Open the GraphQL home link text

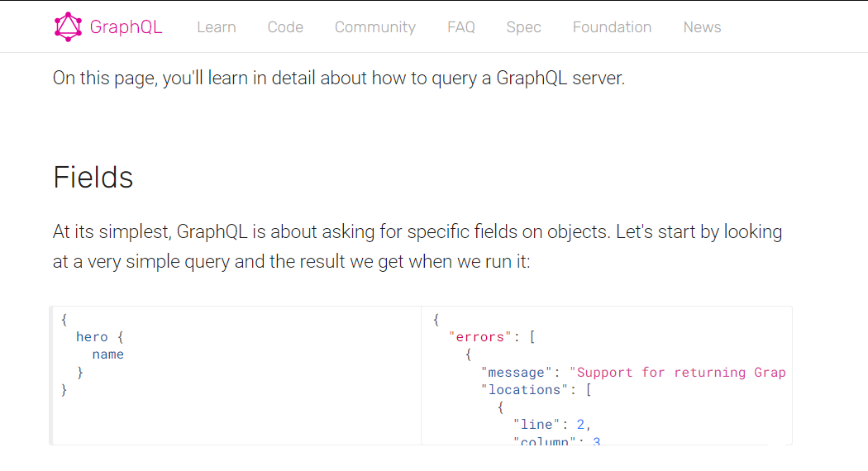126,27
